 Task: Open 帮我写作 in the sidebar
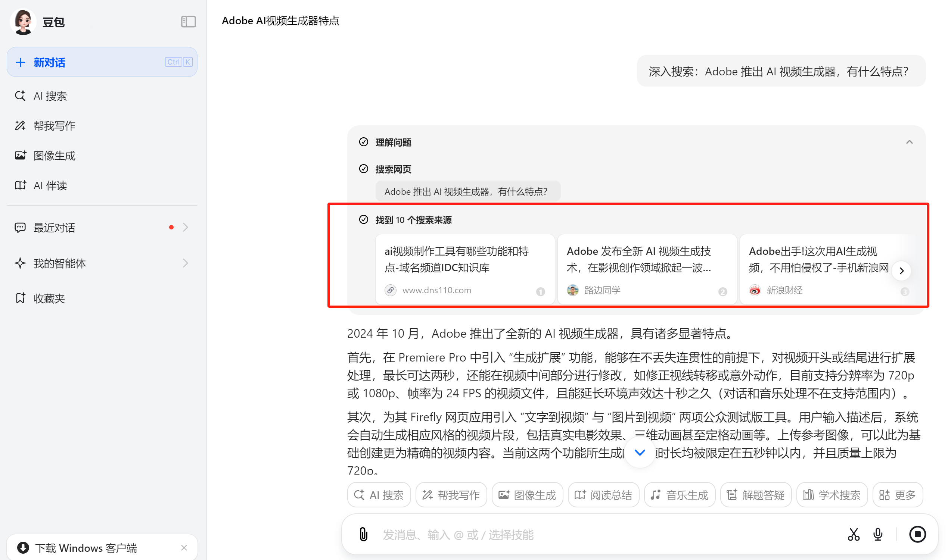point(54,126)
